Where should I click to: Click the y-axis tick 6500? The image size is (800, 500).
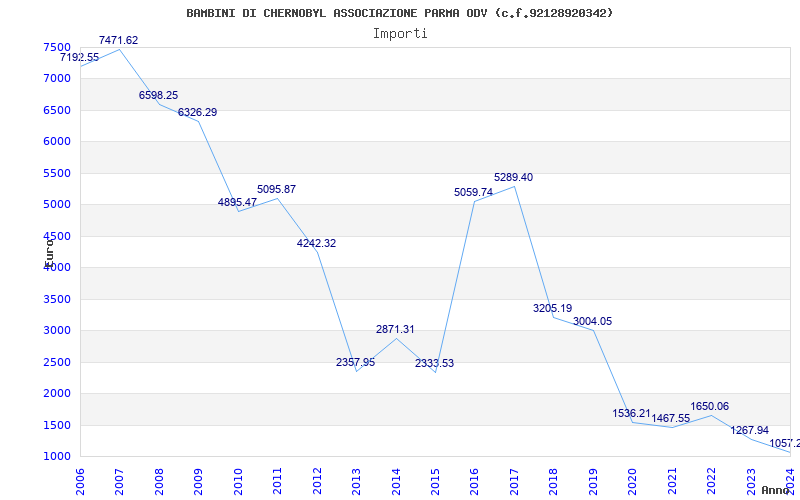coord(57,110)
